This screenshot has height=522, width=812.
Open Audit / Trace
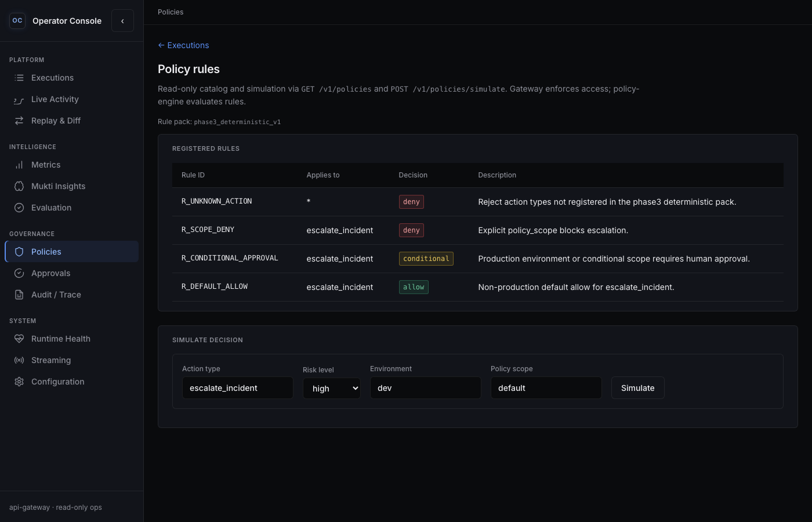[72, 295]
